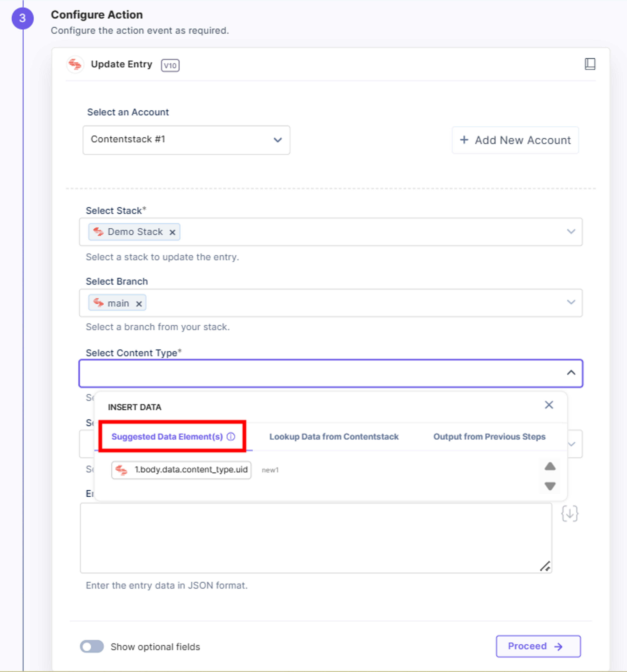This screenshot has height=672, width=627.
Task: Click the textarea resize handle icon
Action: (x=545, y=566)
